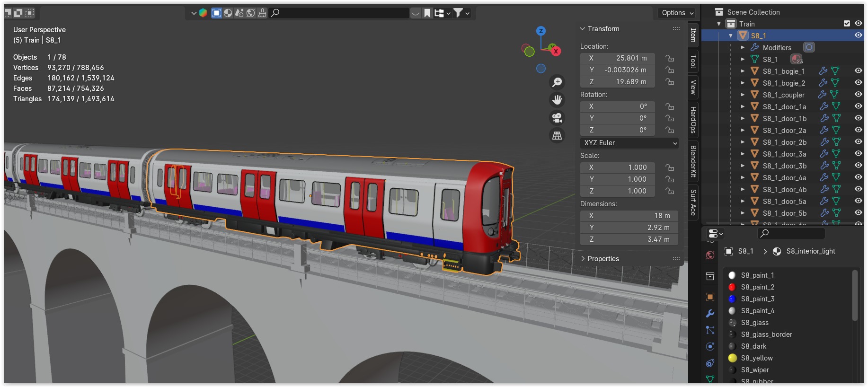The width and height of the screenshot is (868, 387).
Task: Click the material count icon beside S8_1 mesh
Action: 797,59
